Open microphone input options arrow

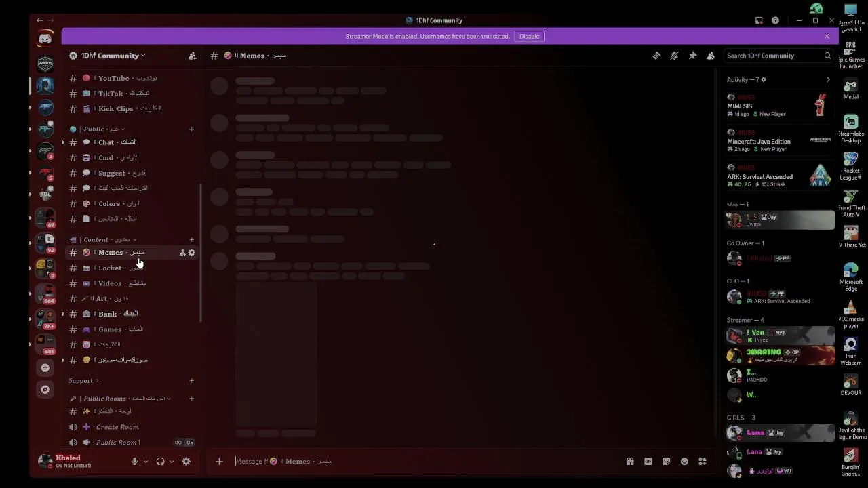(145, 462)
